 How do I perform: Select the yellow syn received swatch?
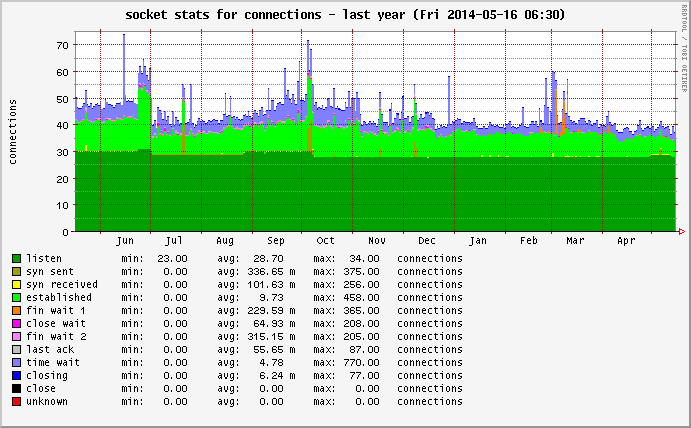16,284
